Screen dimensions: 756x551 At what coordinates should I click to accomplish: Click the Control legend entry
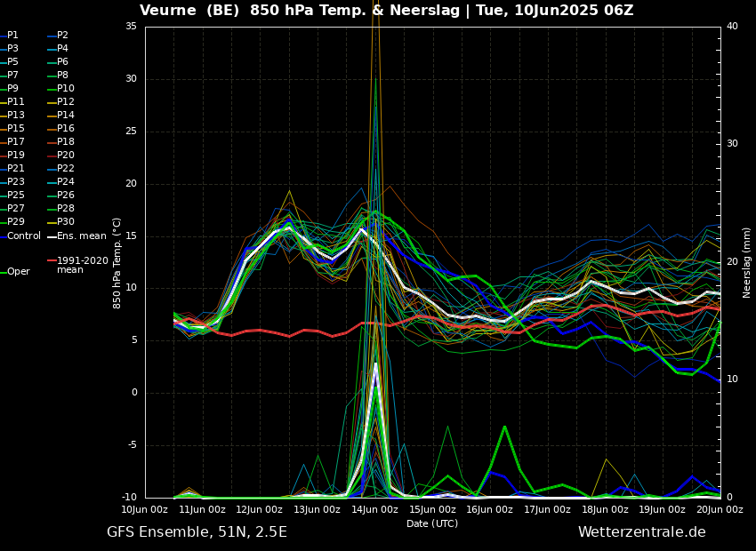pyautogui.click(x=20, y=236)
